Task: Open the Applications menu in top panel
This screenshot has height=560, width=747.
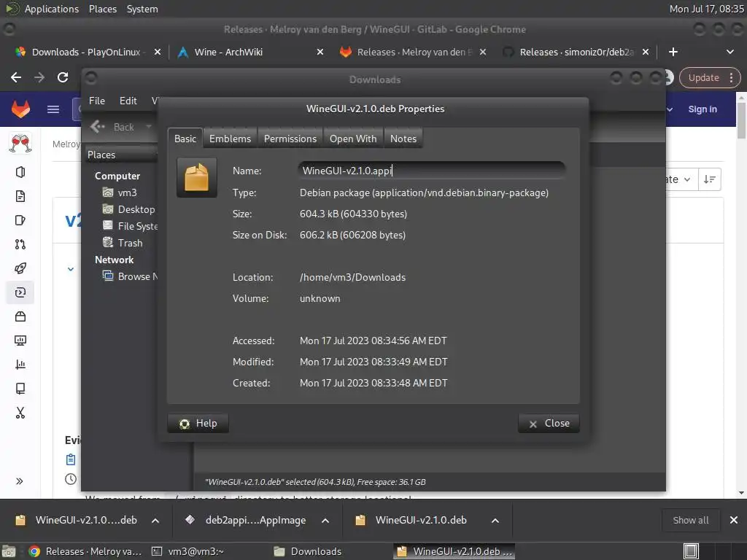Action: click(52, 9)
